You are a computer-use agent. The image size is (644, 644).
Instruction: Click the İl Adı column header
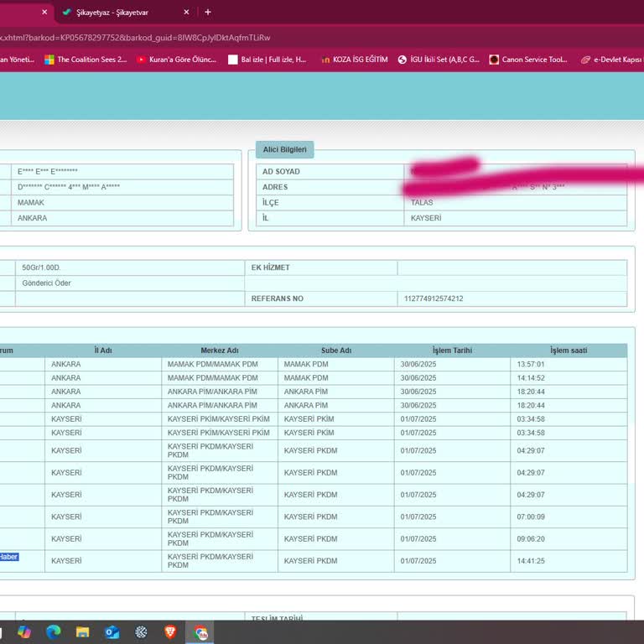click(x=103, y=351)
